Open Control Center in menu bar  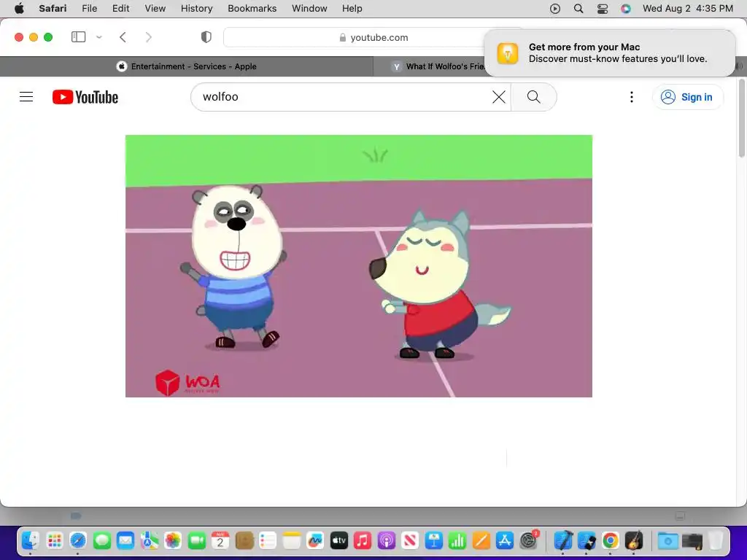point(602,9)
